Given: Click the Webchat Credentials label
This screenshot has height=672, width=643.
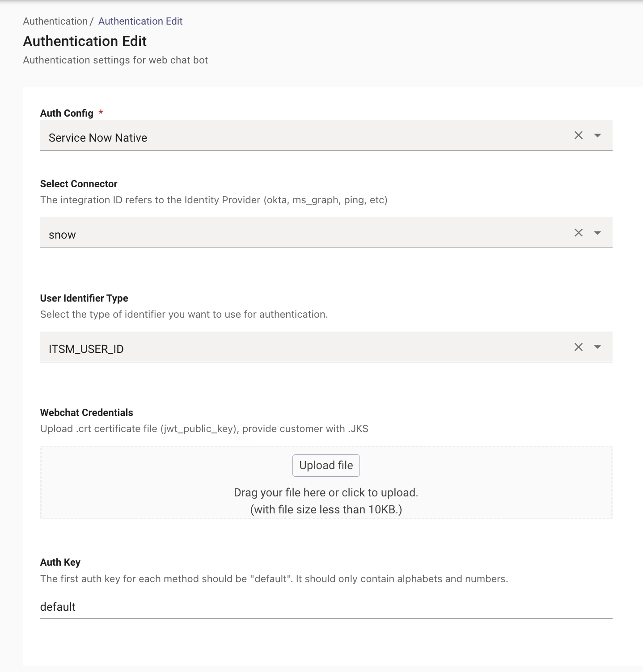Looking at the screenshot, I should 87,412.
